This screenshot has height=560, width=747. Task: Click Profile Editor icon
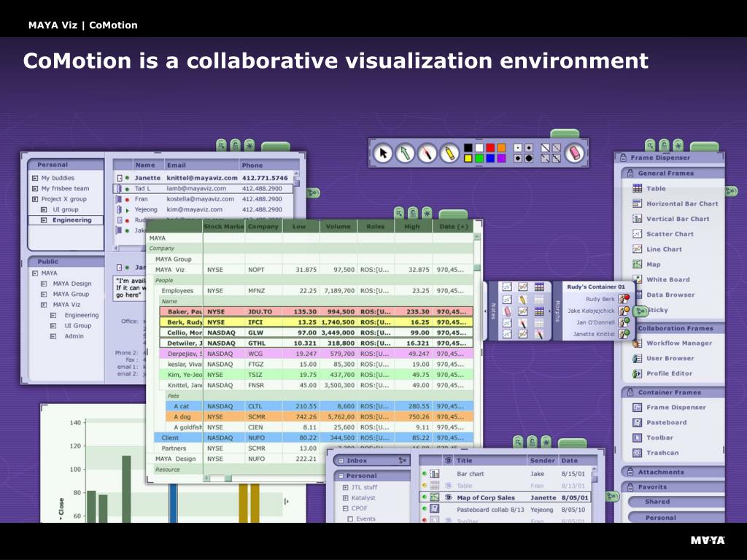pos(637,374)
